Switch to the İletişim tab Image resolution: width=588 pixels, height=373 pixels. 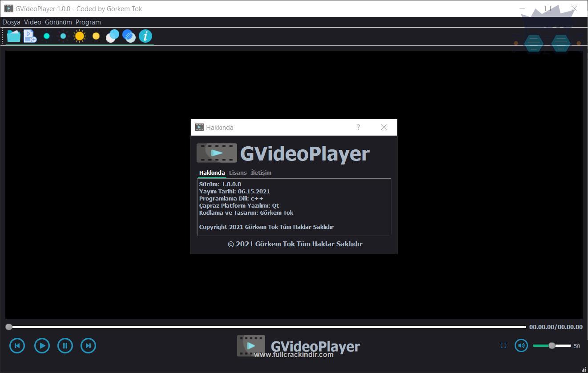pos(261,172)
